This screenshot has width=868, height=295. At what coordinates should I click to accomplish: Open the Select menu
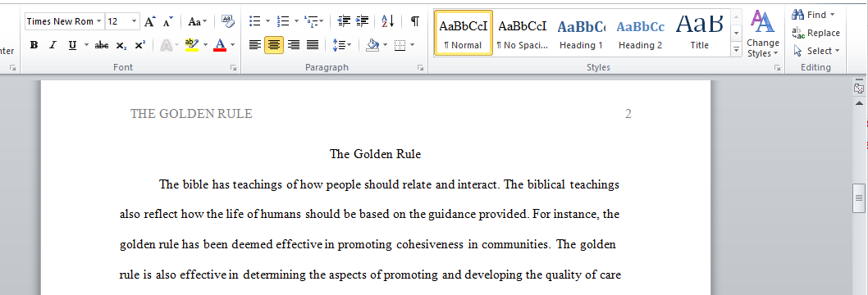point(816,51)
